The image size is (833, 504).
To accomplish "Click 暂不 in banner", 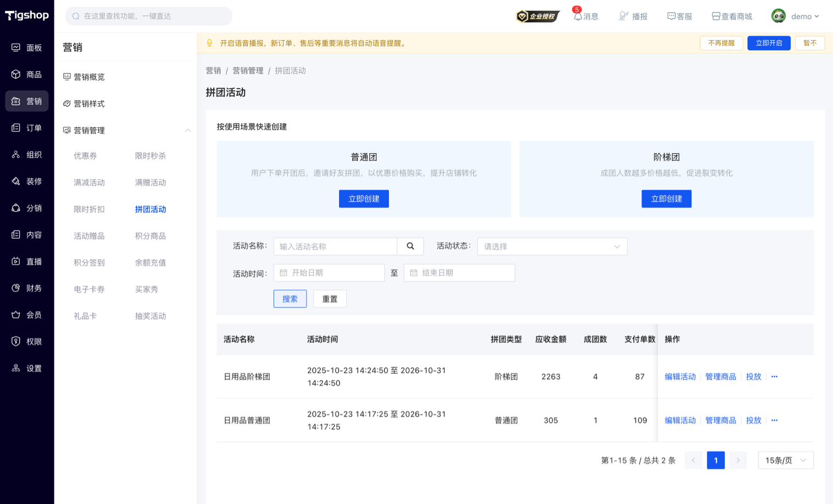I will [x=810, y=43].
